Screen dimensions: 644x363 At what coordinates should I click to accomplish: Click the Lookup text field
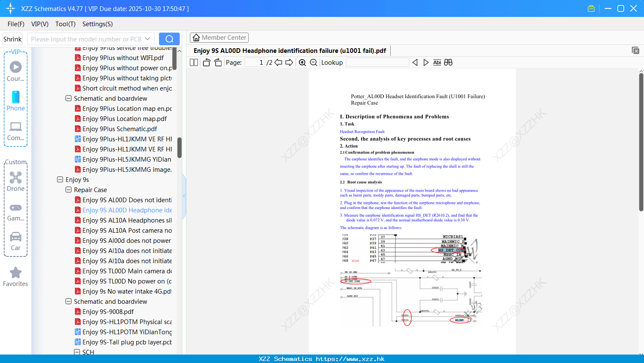tap(377, 63)
